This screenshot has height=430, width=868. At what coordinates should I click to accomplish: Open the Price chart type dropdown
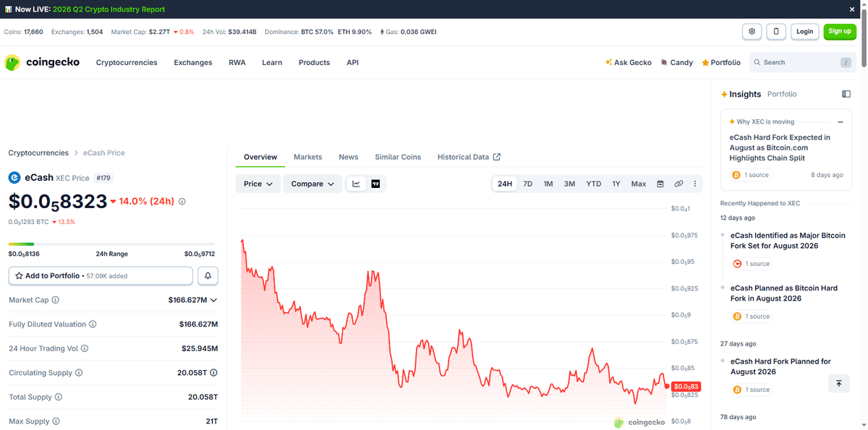click(258, 184)
